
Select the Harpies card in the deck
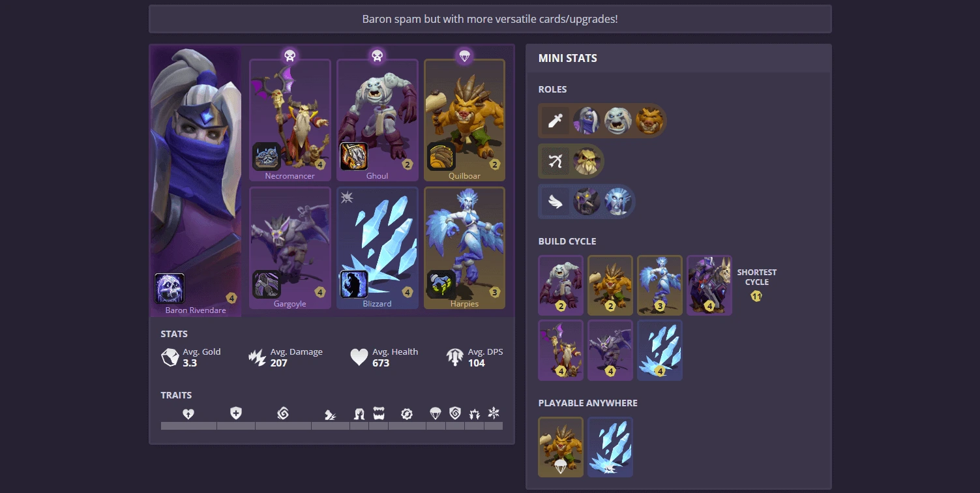(x=464, y=248)
